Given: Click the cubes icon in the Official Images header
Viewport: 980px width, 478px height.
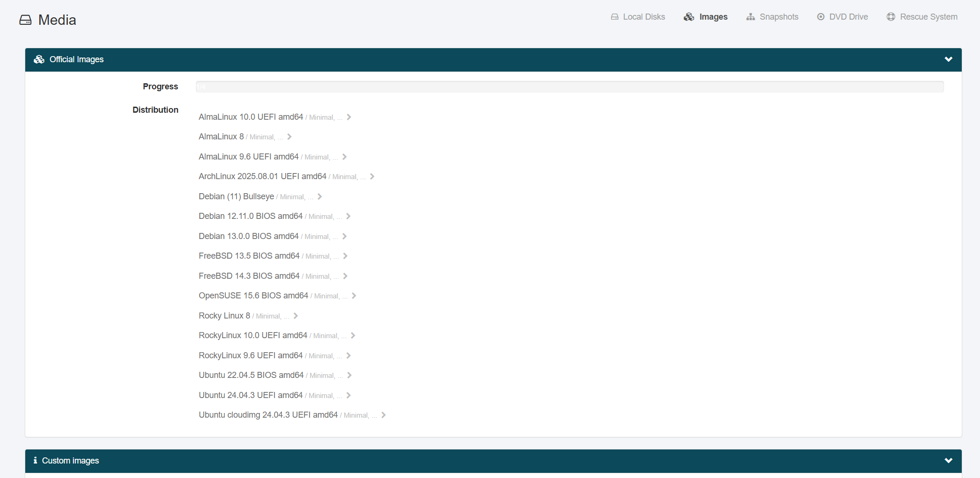Looking at the screenshot, I should (x=39, y=59).
